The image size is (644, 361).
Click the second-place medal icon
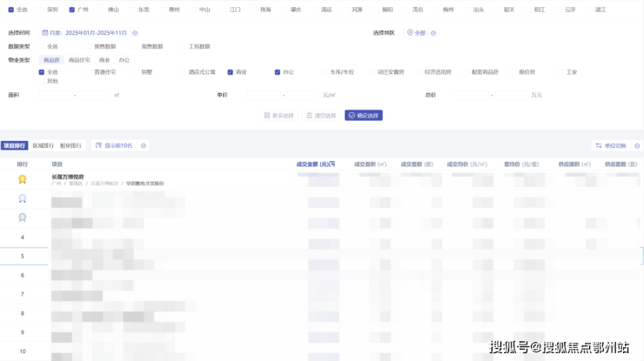tap(22, 198)
